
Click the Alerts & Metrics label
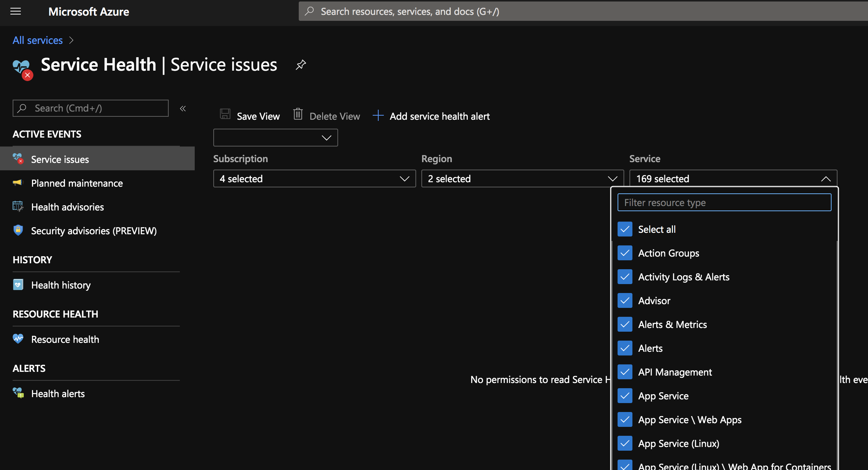(x=672, y=324)
